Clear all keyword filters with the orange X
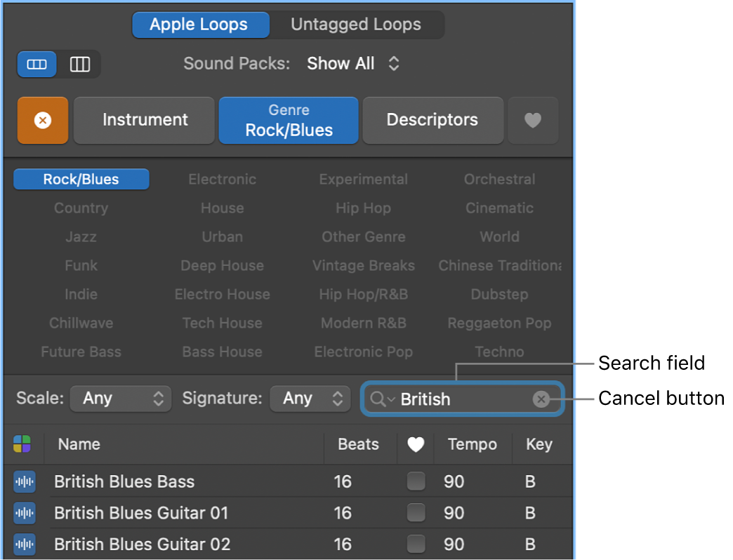This screenshot has width=733, height=560. [42, 120]
